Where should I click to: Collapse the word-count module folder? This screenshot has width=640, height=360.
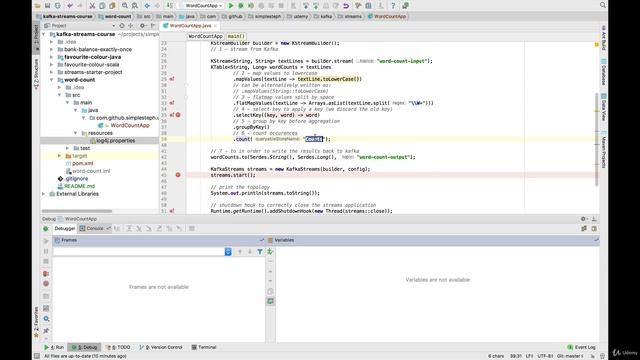point(51,80)
